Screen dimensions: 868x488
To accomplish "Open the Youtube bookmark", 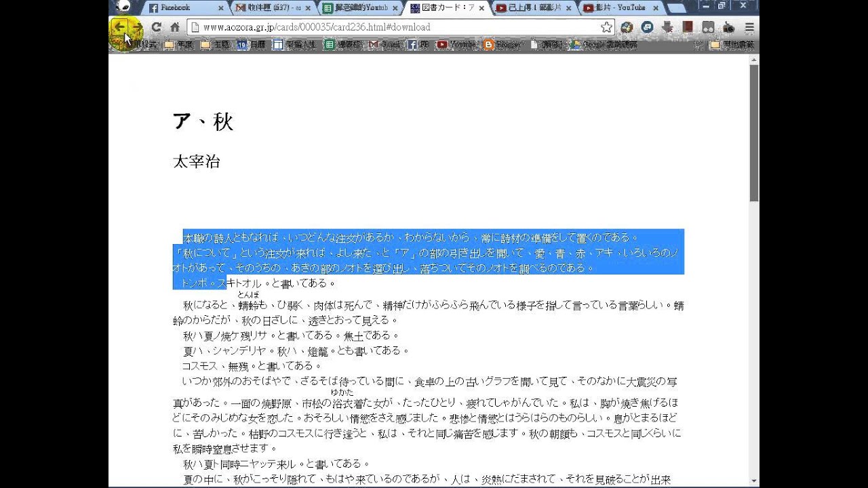I will click(x=456, y=45).
